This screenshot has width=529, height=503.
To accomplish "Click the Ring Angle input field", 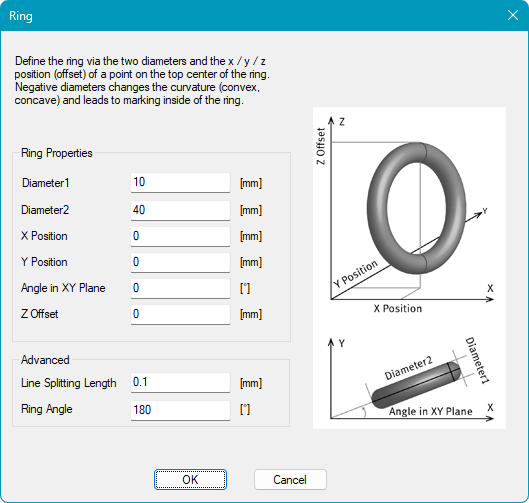I will (x=180, y=410).
